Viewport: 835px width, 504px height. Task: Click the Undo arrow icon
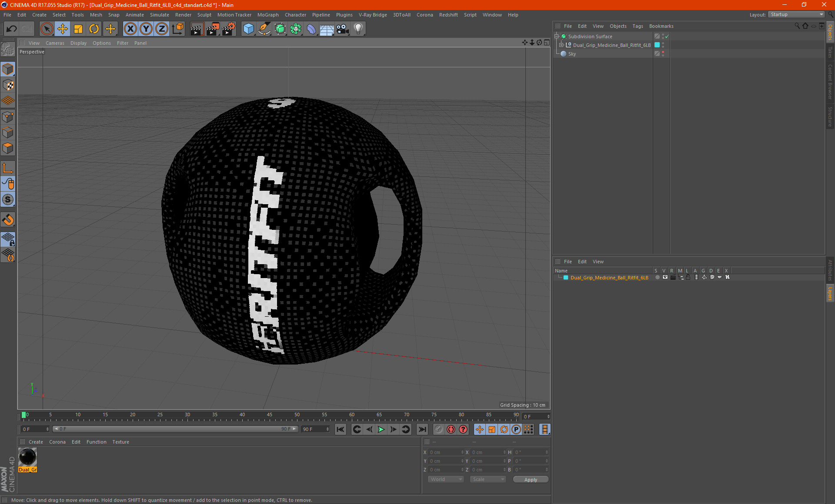coord(11,29)
